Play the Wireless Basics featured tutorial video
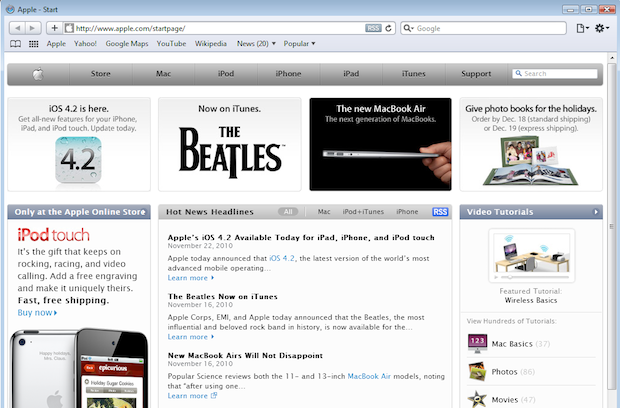Viewport: 620px width, 408px height. pyautogui.click(x=531, y=253)
